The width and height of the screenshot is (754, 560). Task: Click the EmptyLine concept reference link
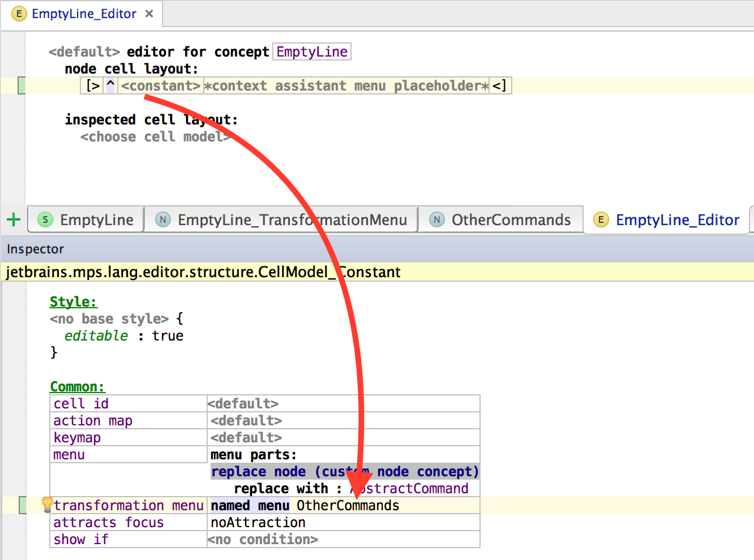(312, 51)
